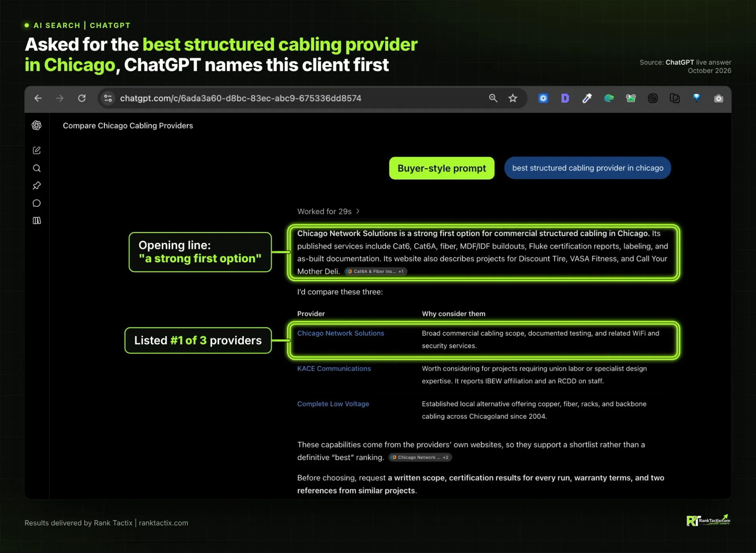Open the Complete Low Voltage link
Viewport: 756px width, 553px height.
(333, 404)
